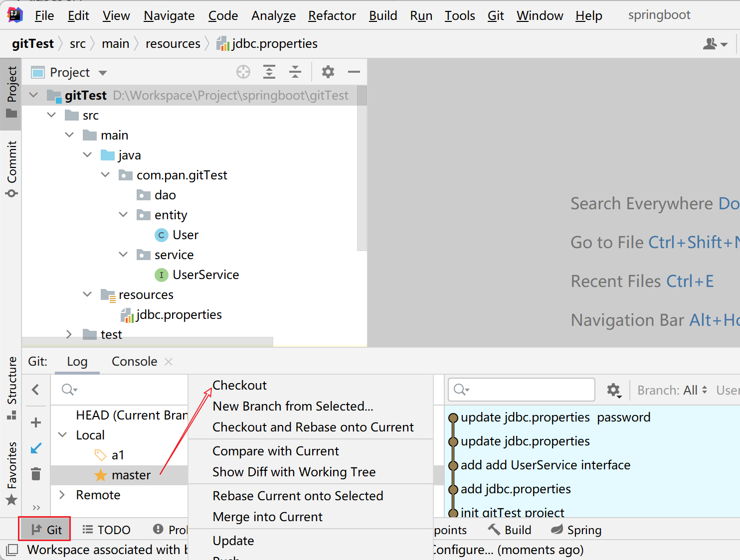740x560 pixels.
Task: Choose Checkout from the context menu
Action: pos(239,385)
